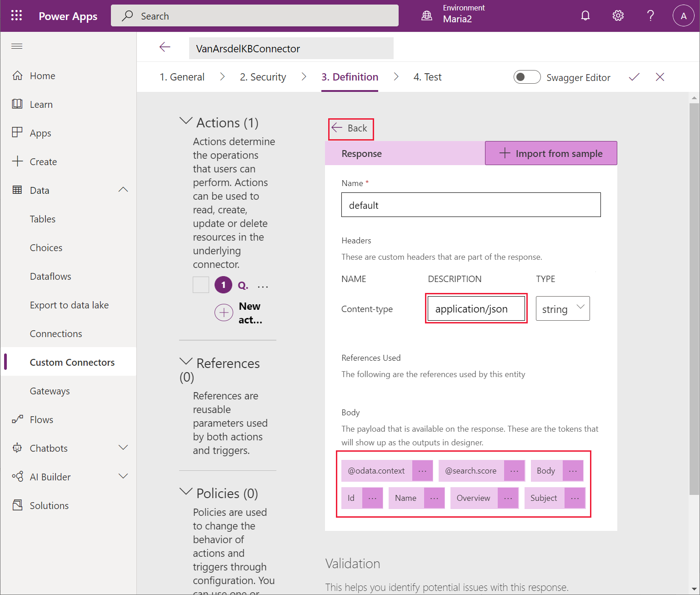Open the string type dropdown

(x=563, y=308)
